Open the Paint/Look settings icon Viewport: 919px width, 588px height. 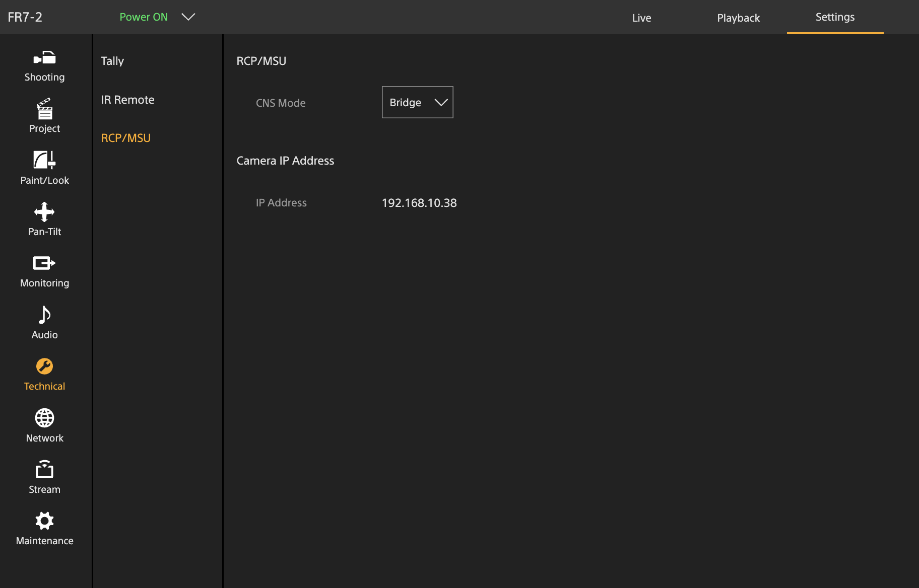[44, 160]
